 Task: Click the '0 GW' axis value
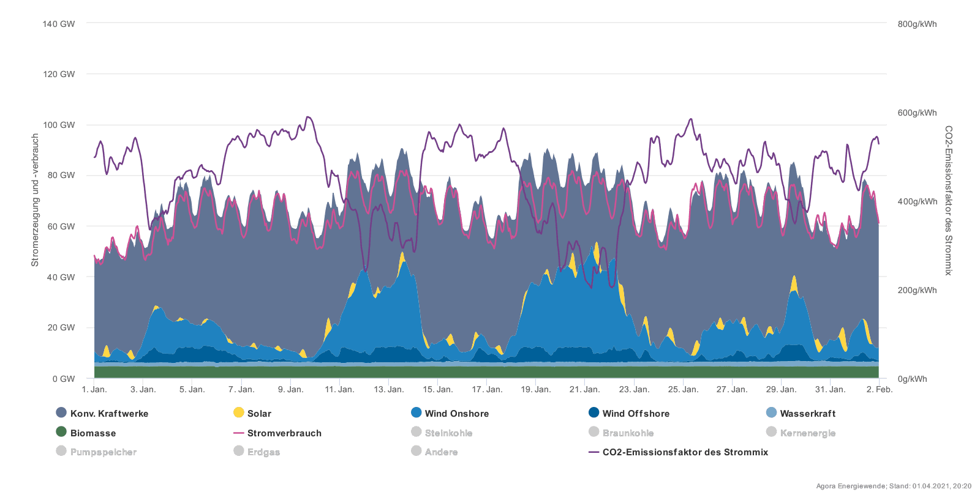click(x=64, y=379)
